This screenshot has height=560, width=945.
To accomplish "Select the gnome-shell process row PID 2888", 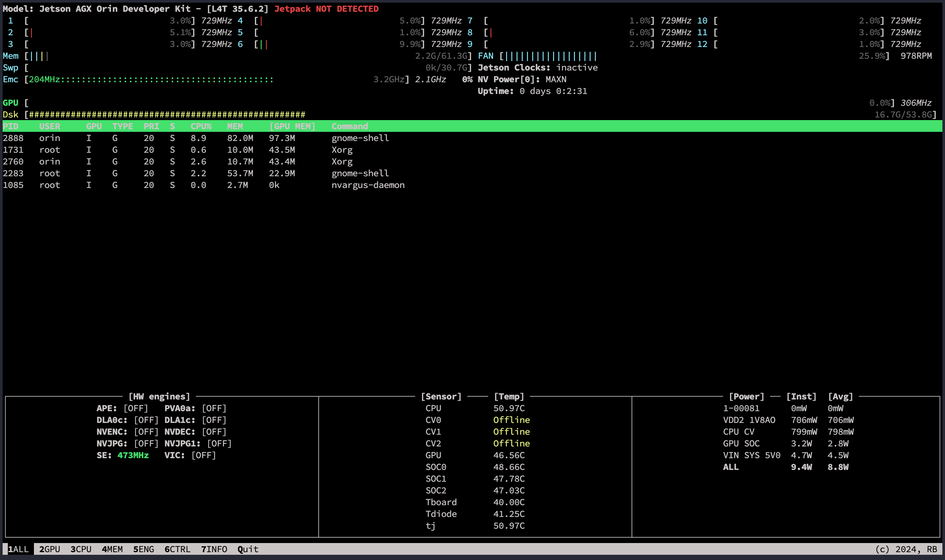I will [472, 138].
